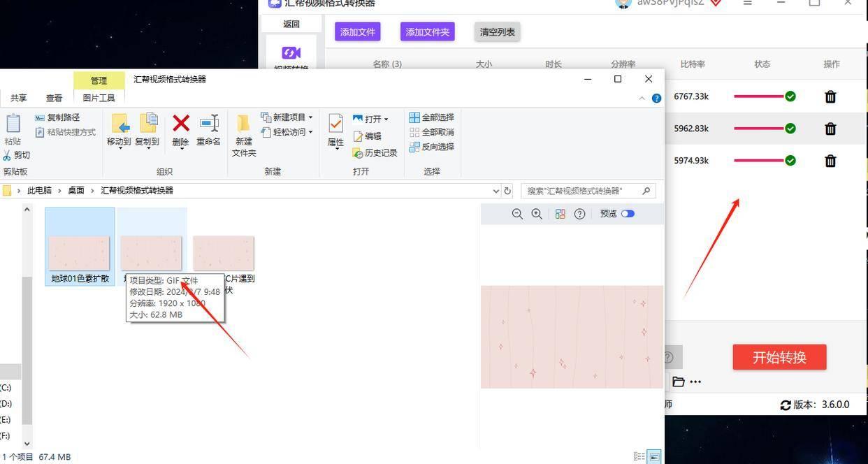This screenshot has height=464, width=868.
Task: Click Select None (全部取消) in ribbon
Action: click(431, 132)
